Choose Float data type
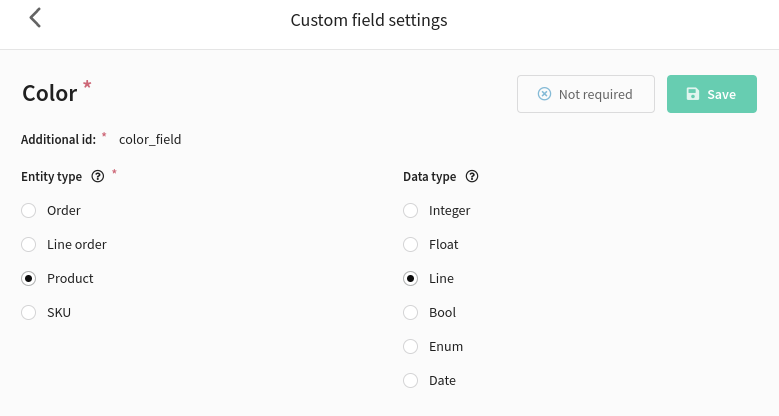The width and height of the screenshot is (779, 416). click(410, 245)
